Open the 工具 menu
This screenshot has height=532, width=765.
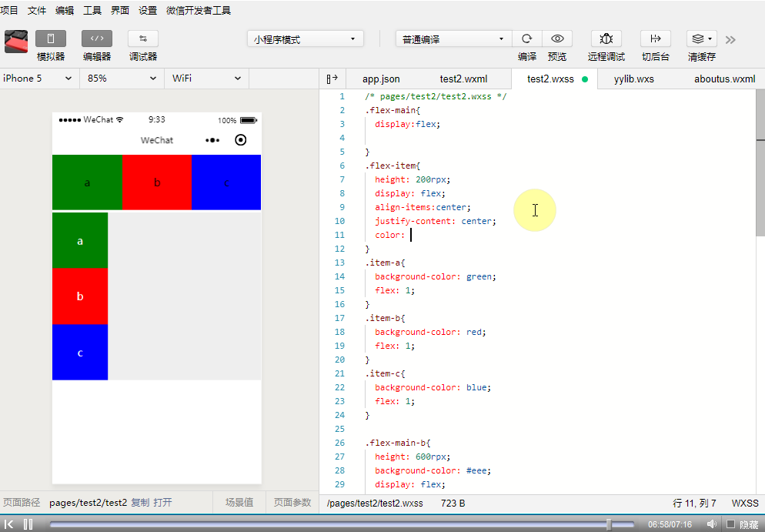(x=92, y=10)
